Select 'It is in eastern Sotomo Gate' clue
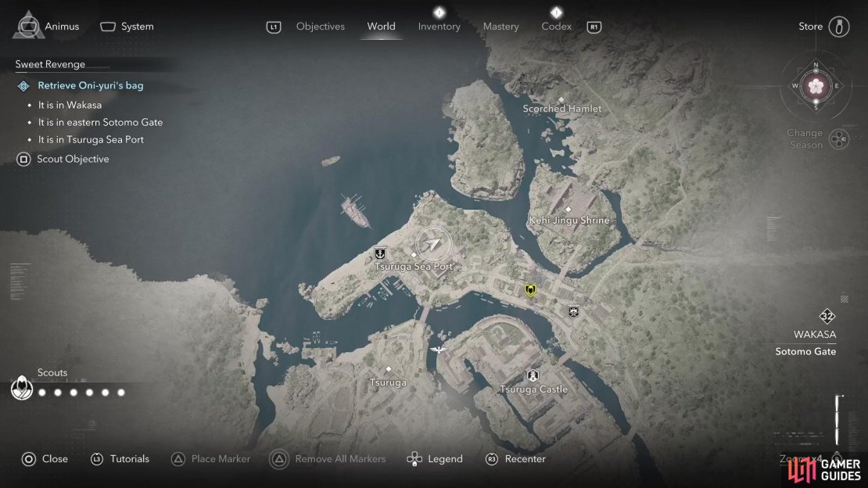868x488 pixels. coord(100,122)
